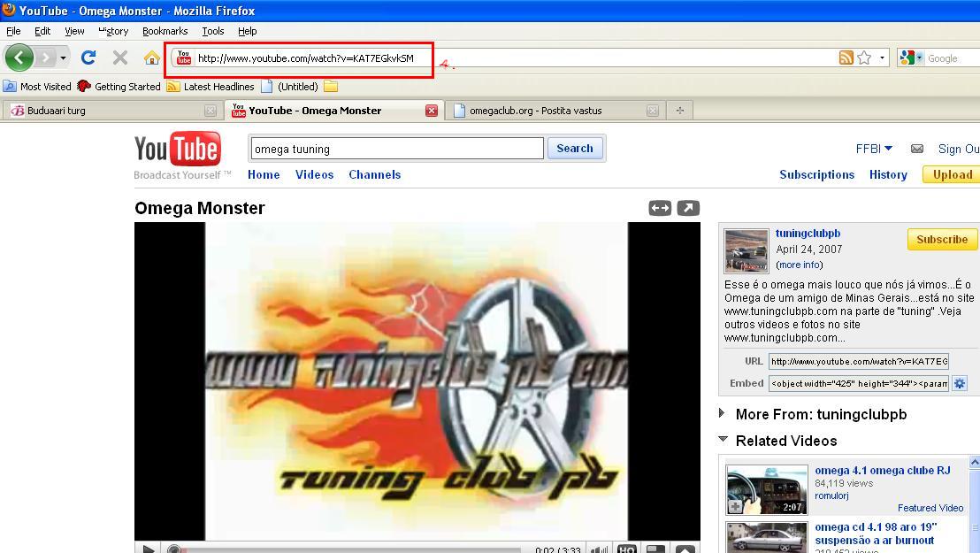Open the (Untitled) bookmark
The width and height of the screenshot is (980, 553).
[289, 87]
